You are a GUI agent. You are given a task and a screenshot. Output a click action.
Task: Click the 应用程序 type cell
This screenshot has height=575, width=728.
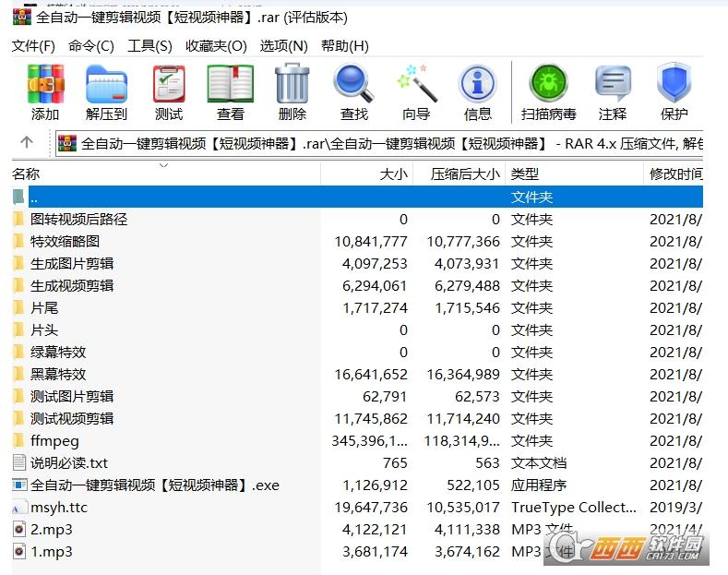[x=539, y=485]
